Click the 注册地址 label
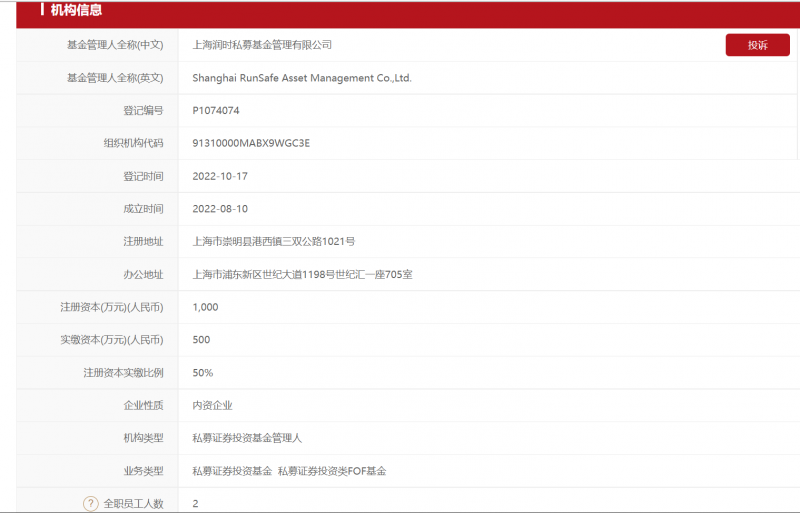 pos(143,241)
